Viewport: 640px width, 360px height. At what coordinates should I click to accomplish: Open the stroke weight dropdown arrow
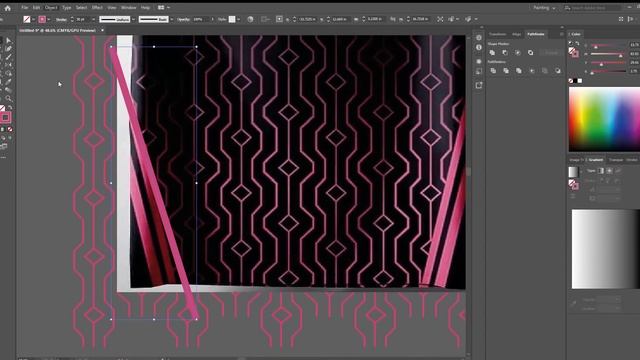(x=93, y=19)
